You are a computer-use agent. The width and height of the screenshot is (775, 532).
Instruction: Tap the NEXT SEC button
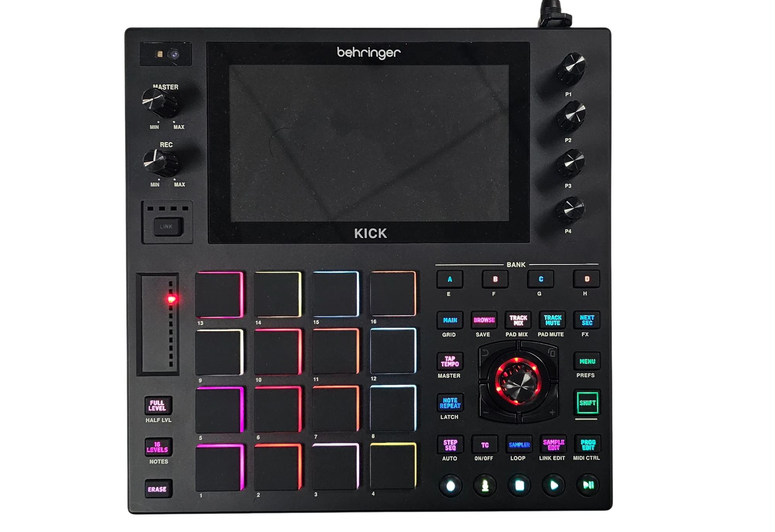coord(587,320)
